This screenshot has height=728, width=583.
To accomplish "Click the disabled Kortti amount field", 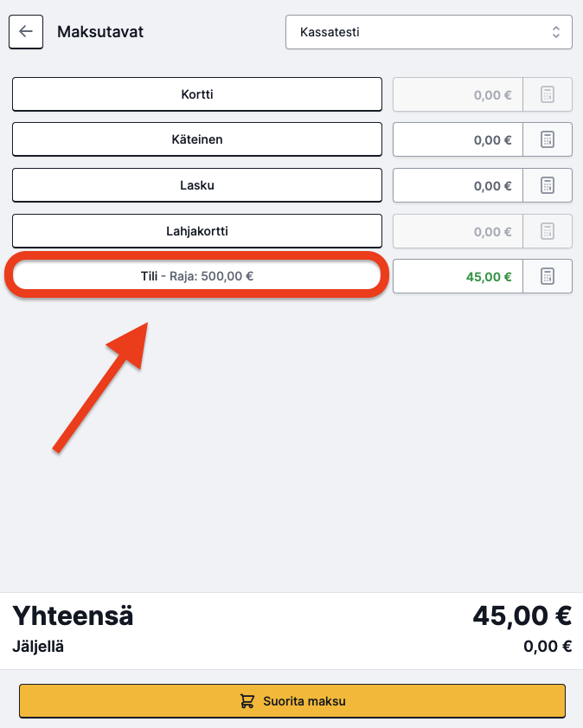I will [x=458, y=94].
